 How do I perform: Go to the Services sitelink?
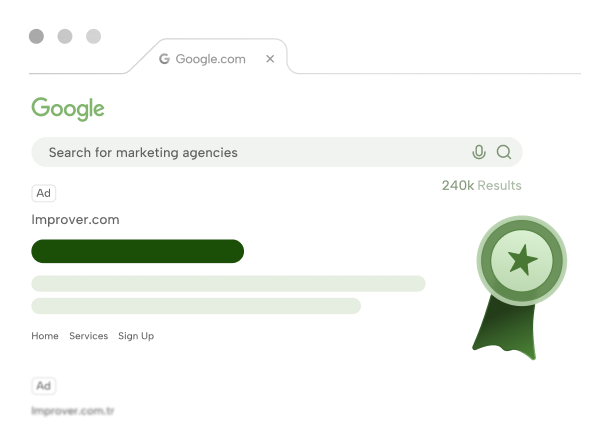click(x=88, y=336)
